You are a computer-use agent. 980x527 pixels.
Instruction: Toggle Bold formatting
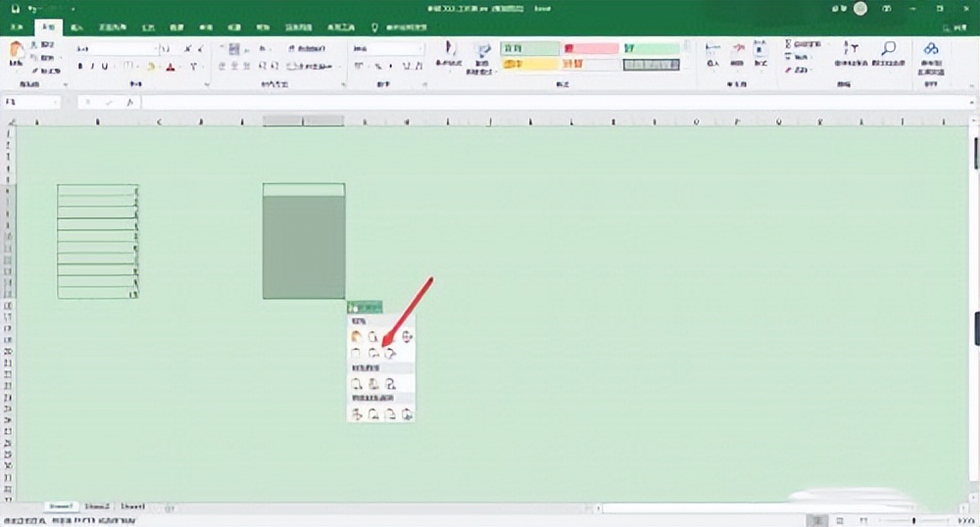click(x=80, y=67)
